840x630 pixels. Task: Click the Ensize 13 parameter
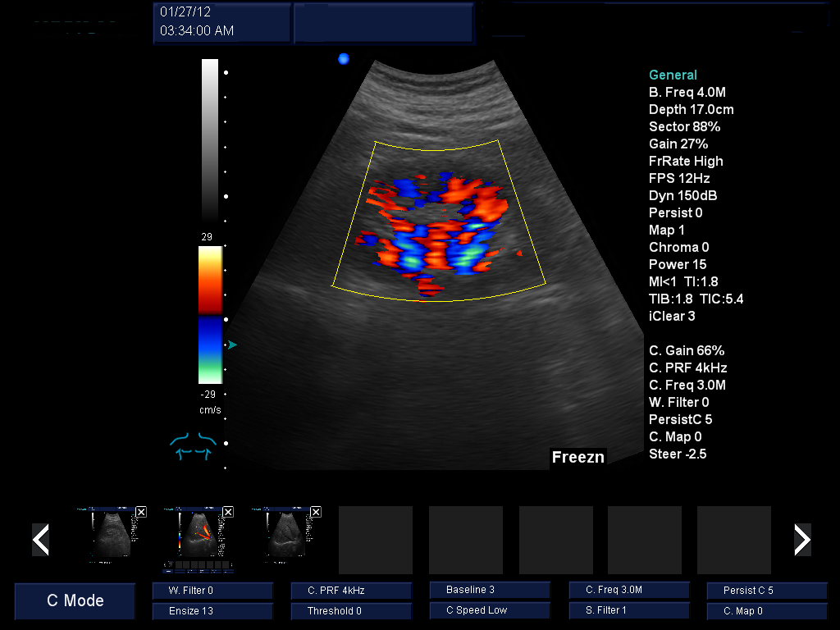[212, 611]
